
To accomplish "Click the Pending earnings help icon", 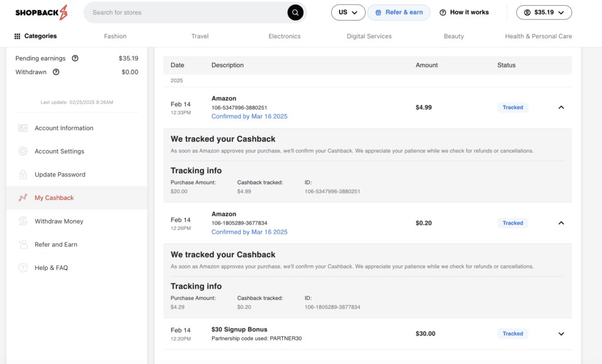I will (73, 58).
